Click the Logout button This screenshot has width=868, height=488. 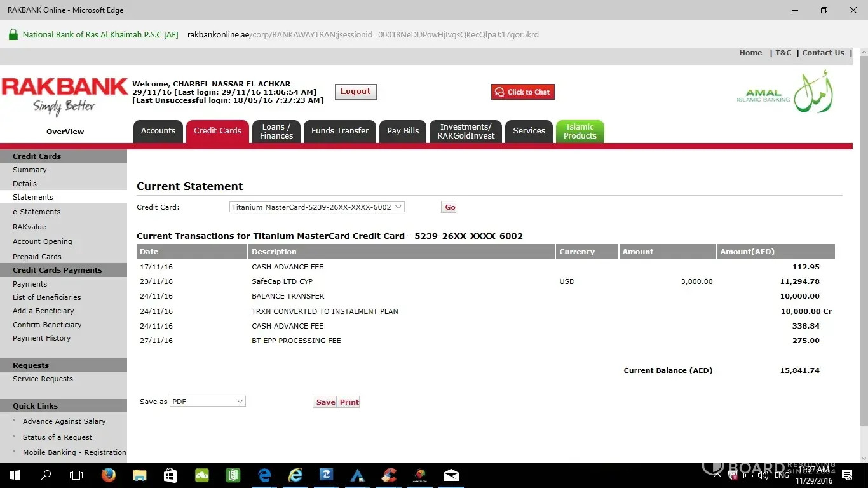coord(356,91)
